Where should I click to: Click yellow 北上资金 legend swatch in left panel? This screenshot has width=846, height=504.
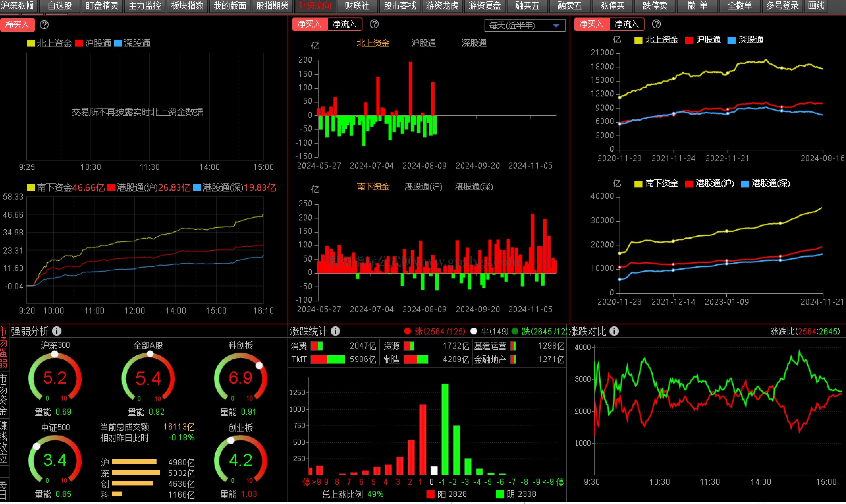(31, 43)
